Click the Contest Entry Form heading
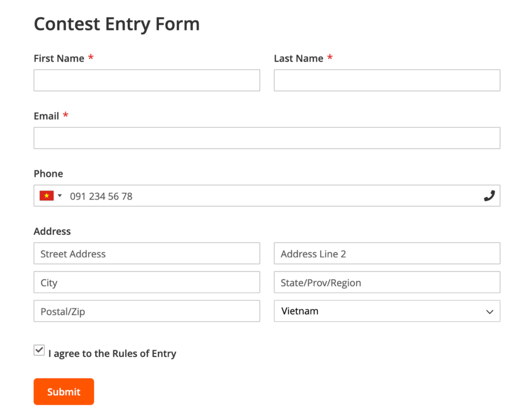The height and width of the screenshot is (420, 532). click(117, 24)
